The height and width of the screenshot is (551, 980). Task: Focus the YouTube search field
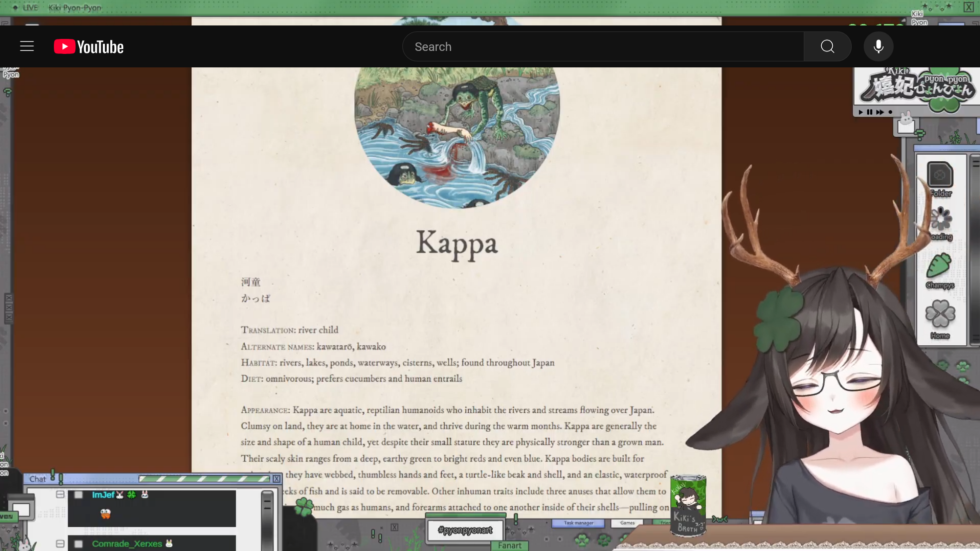pos(603,46)
